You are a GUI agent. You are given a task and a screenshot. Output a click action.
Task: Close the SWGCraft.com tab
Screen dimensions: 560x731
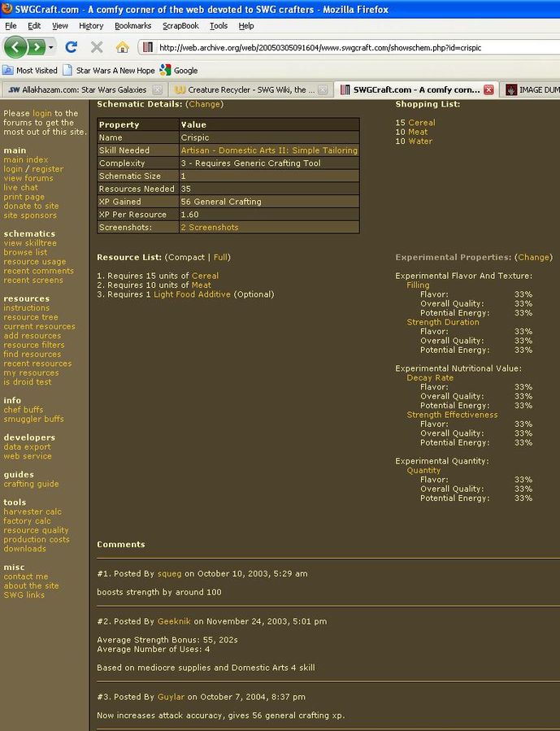coord(488,90)
